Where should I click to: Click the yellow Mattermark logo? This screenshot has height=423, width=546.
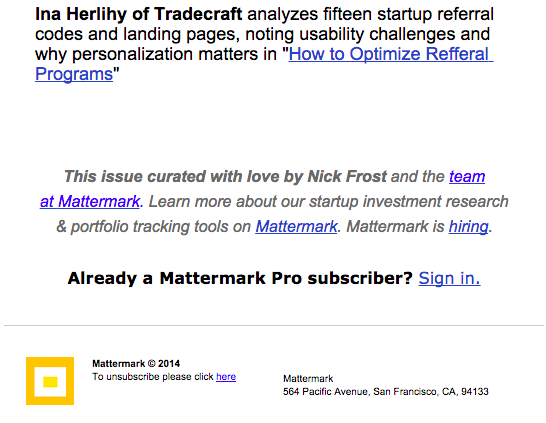tap(50, 381)
